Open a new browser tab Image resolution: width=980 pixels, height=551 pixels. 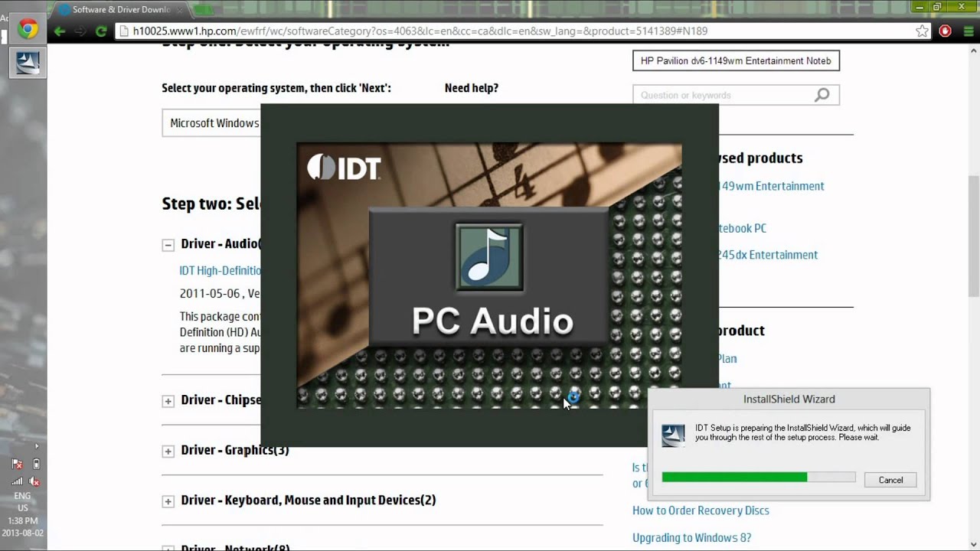tap(203, 10)
